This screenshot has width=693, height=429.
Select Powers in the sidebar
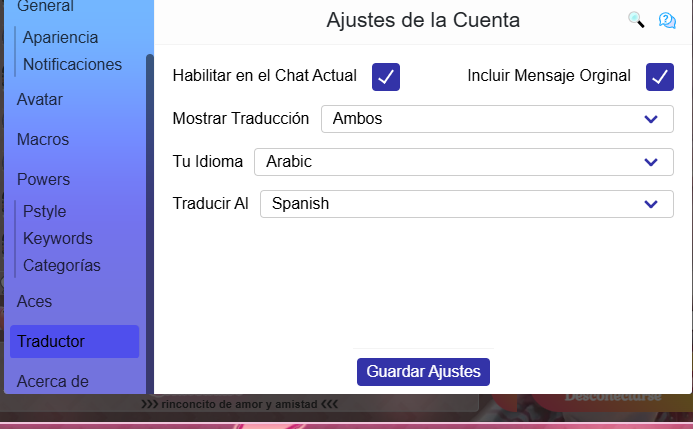[43, 180]
